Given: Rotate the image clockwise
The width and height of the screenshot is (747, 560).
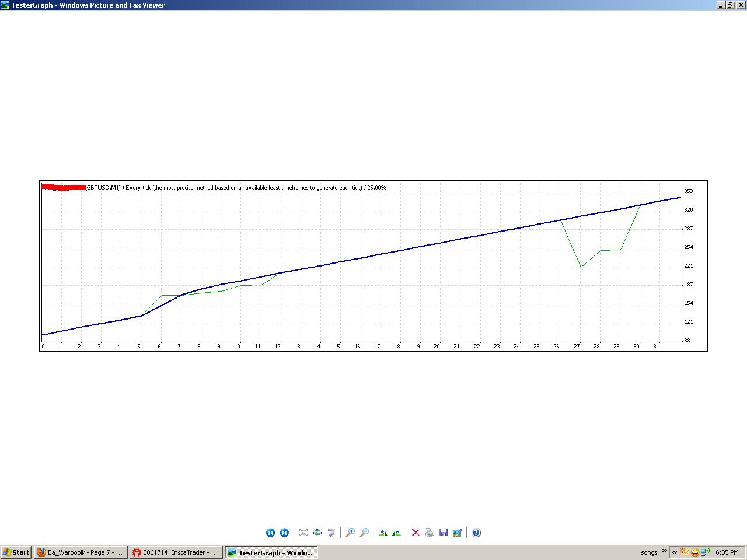Looking at the screenshot, I should click(x=383, y=533).
